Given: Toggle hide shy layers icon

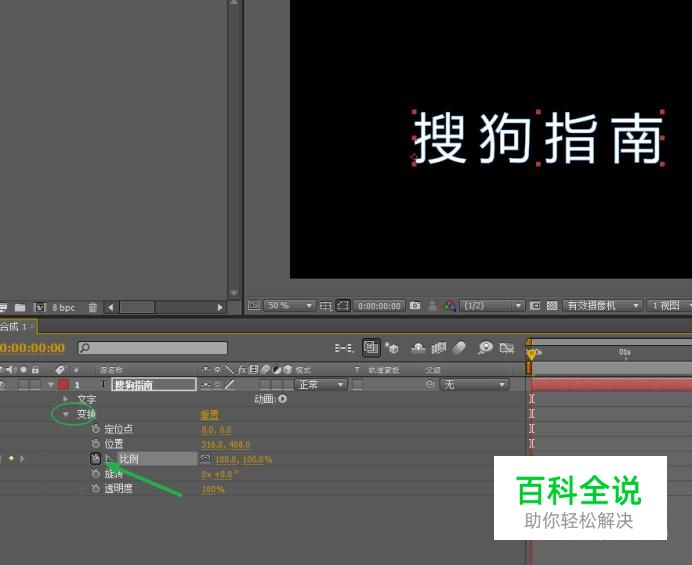Looking at the screenshot, I should pos(418,348).
